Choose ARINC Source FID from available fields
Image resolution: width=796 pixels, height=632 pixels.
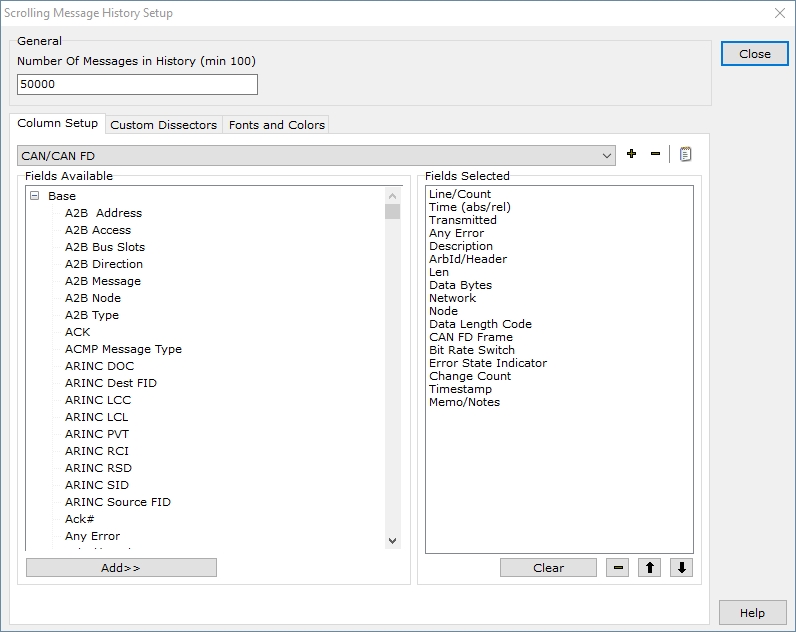118,502
